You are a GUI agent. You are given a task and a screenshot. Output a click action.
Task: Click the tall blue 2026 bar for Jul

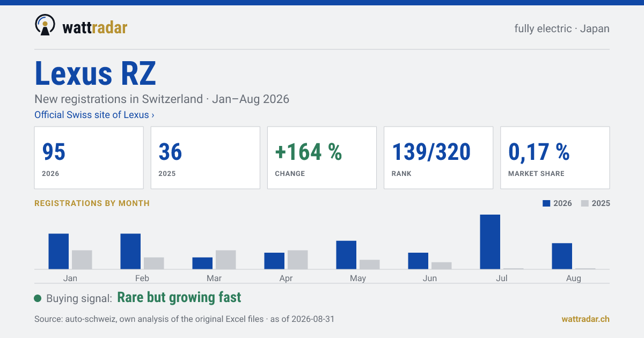point(490,242)
